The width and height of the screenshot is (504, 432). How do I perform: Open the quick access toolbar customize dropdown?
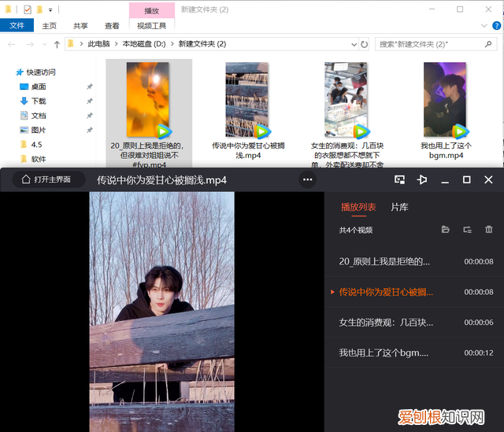(50, 10)
